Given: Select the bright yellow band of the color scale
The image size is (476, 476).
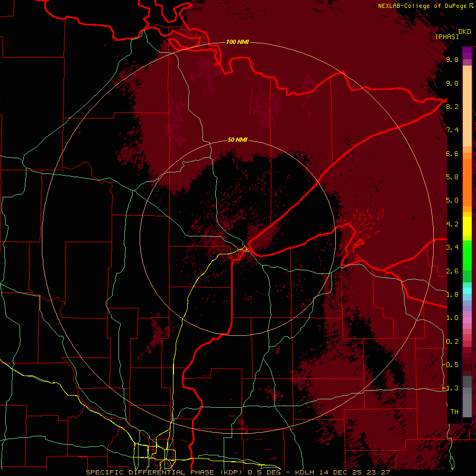Looking at the screenshot, I should [x=467, y=226].
